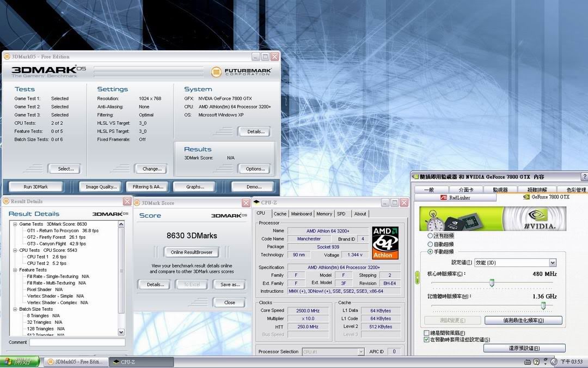The width and height of the screenshot is (588, 368).
Task: Click the Futuremark Corporation logo
Action: (x=241, y=72)
